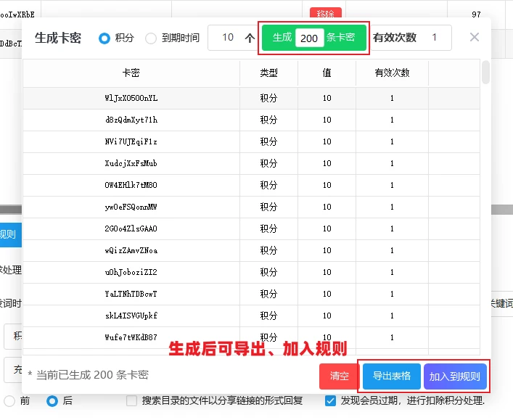Image resolution: width=513 pixels, height=420 pixels.
Task: Close the 生成卡密 dialog
Action: (x=475, y=38)
